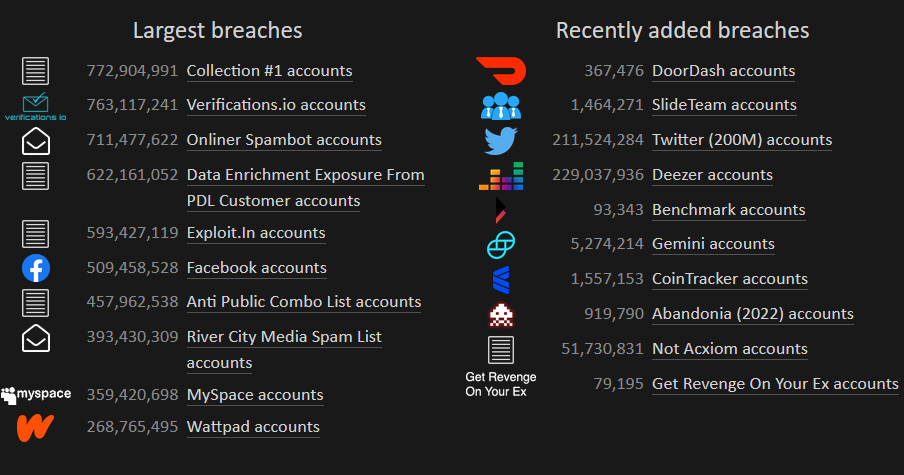This screenshot has width=904, height=475.
Task: Click the Wattpad orange W logo
Action: coord(35,428)
